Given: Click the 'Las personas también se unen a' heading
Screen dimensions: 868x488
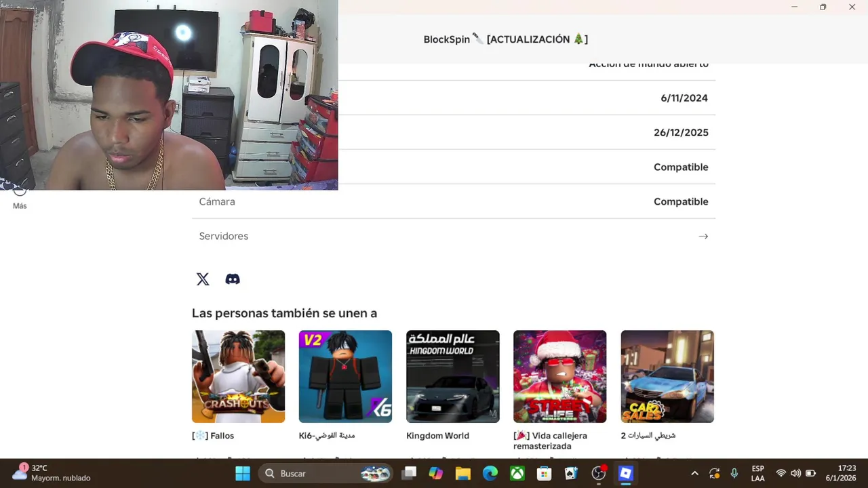Looking at the screenshot, I should [284, 313].
